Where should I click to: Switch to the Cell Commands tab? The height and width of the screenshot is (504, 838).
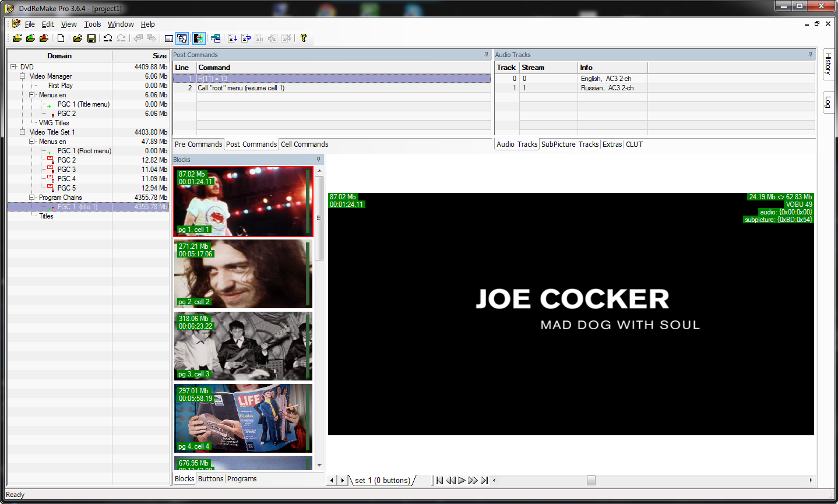pyautogui.click(x=304, y=144)
